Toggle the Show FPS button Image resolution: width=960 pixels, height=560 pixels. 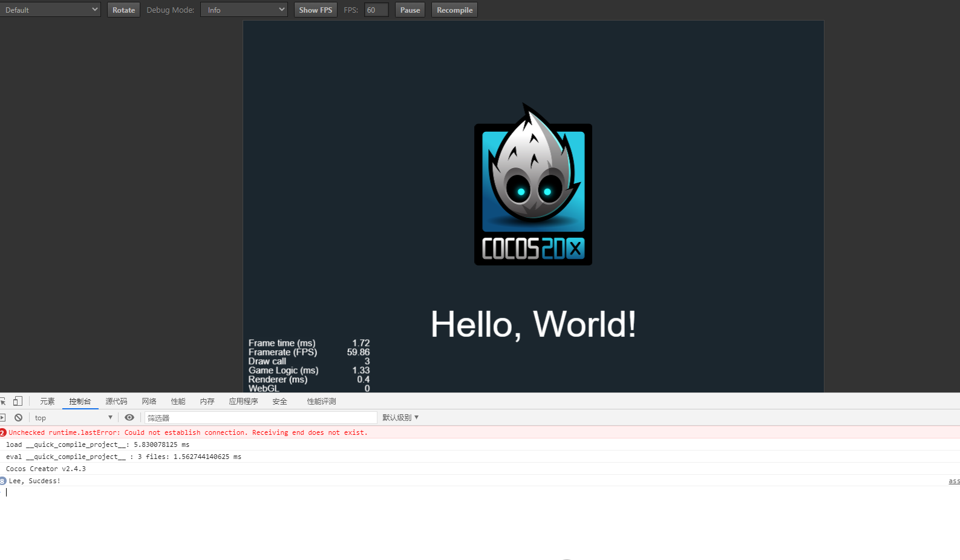tap(315, 10)
